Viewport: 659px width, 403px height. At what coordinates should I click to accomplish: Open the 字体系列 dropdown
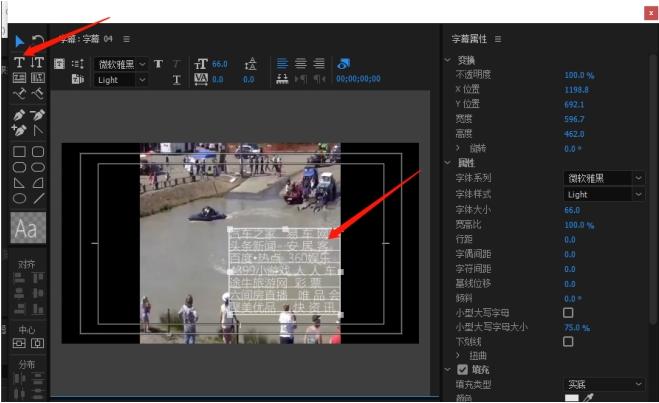(603, 178)
